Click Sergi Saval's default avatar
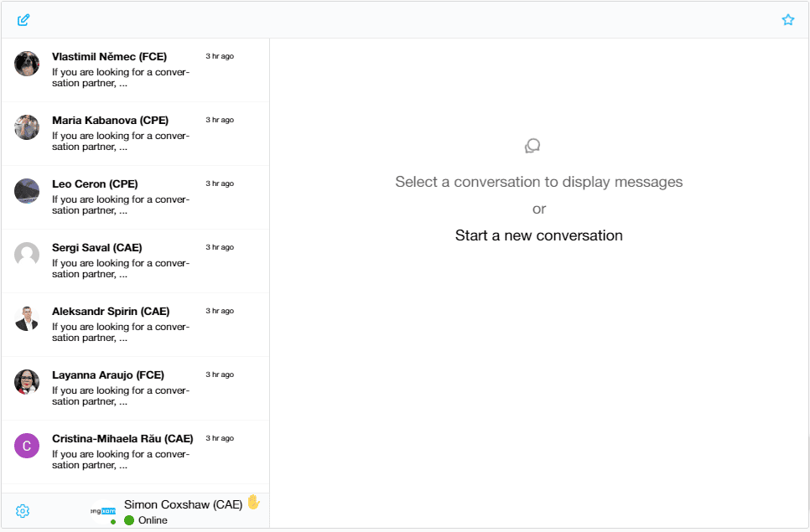 coord(27,255)
